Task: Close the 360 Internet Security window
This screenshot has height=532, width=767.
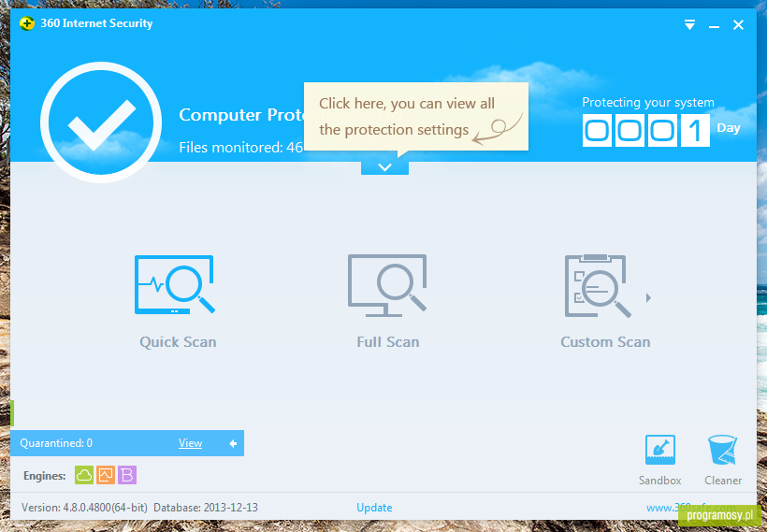Action: point(738,24)
